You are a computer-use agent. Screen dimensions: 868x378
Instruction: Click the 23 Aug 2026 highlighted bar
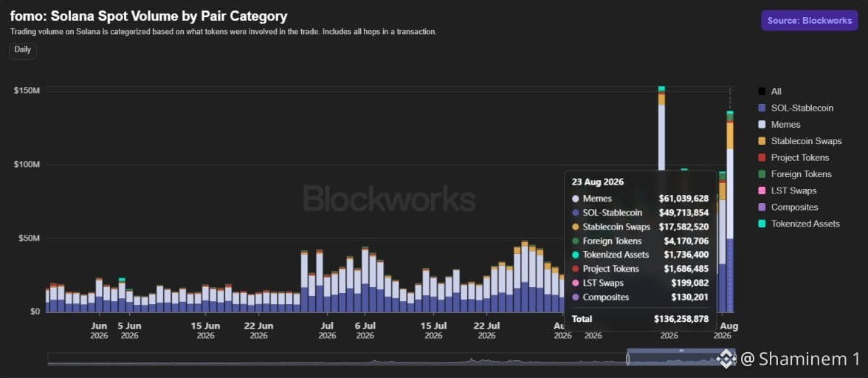pyautogui.click(x=730, y=211)
